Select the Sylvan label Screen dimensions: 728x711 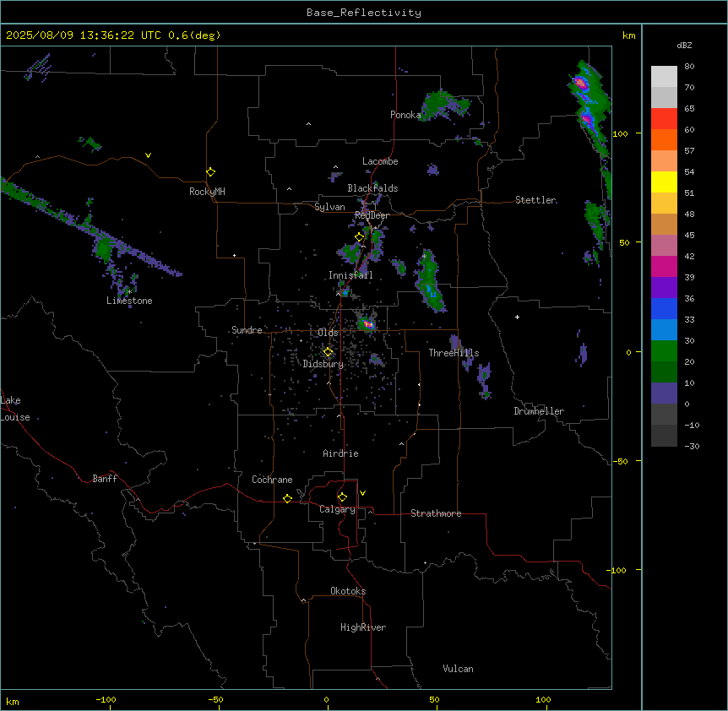tap(329, 207)
